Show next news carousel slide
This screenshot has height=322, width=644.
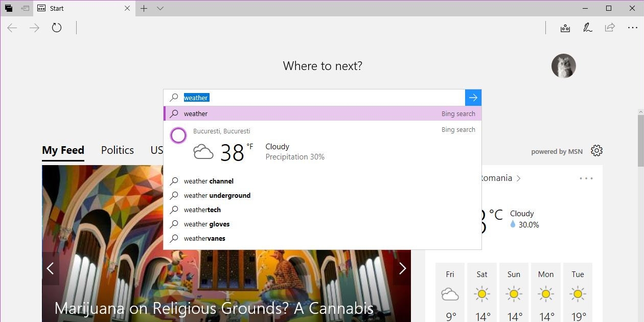coord(402,268)
